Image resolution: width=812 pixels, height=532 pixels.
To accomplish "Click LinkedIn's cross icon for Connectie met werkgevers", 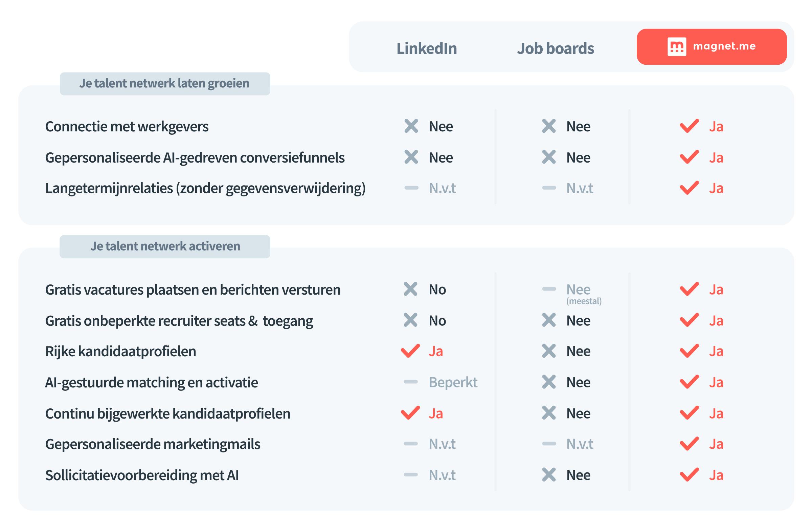I will pyautogui.click(x=411, y=126).
